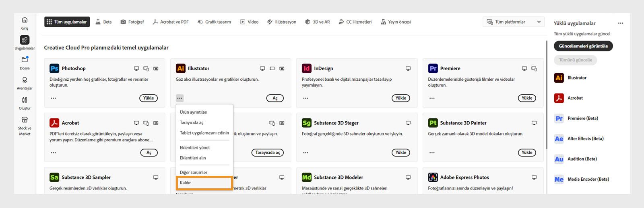The width and height of the screenshot is (644, 208).
Task: Click the Acrobat app icon in card
Action: [54, 123]
